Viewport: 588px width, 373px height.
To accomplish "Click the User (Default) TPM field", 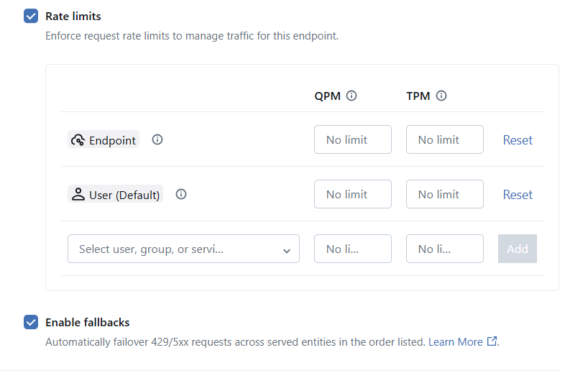I will coord(445,194).
